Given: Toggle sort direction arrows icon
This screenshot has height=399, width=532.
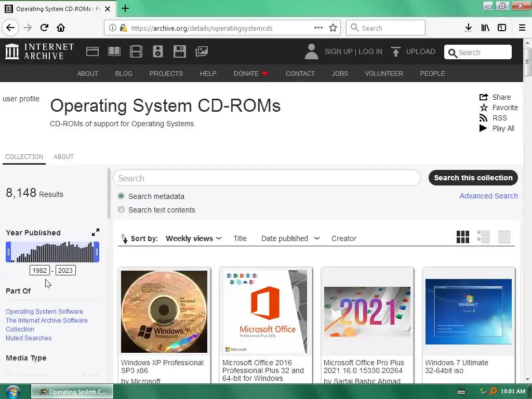Looking at the screenshot, I should click(x=124, y=238).
